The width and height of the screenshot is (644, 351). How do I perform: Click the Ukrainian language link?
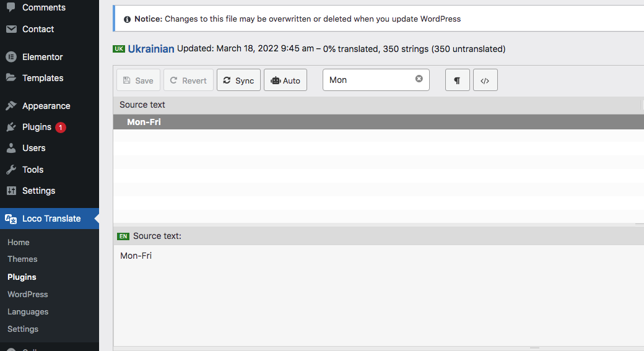click(x=151, y=49)
